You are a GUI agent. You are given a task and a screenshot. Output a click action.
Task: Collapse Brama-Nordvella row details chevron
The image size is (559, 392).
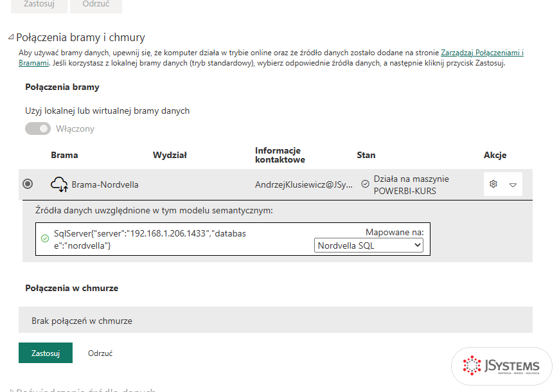point(513,185)
